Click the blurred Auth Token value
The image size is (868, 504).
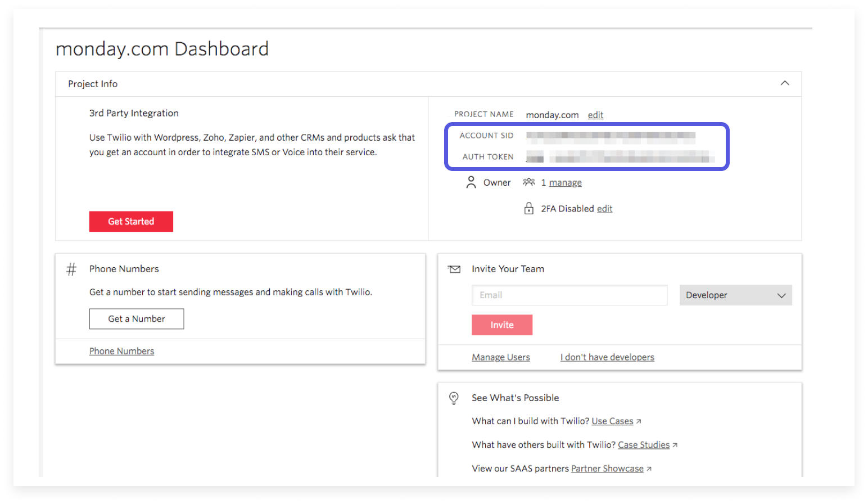pos(620,157)
